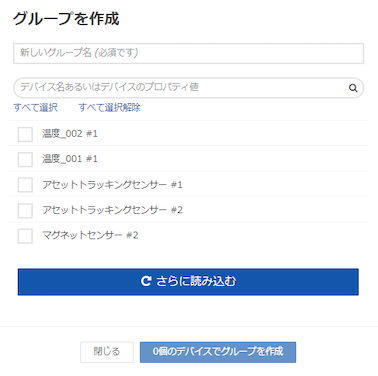
Task: Click 0個のデバイスでグループを作成 button
Action: 218,352
